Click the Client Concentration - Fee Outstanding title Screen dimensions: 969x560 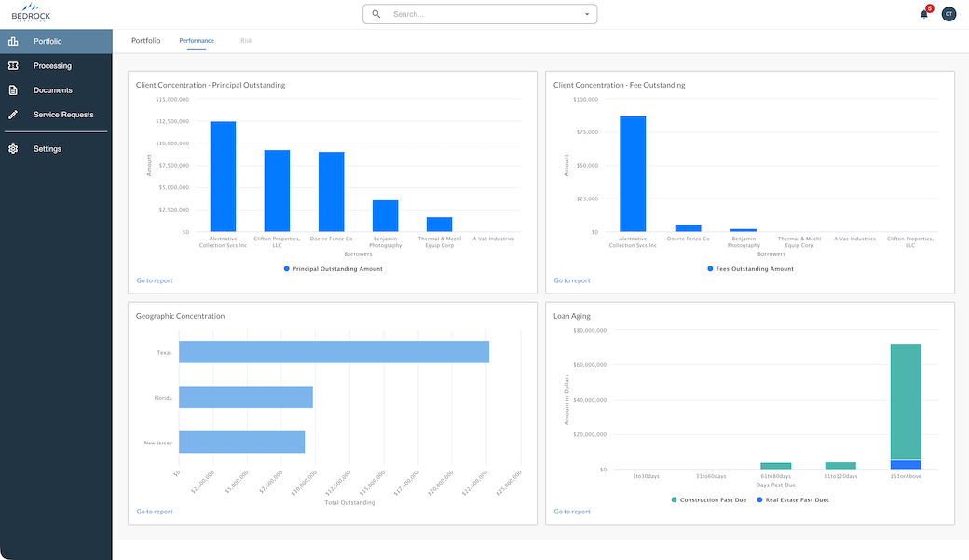click(620, 85)
